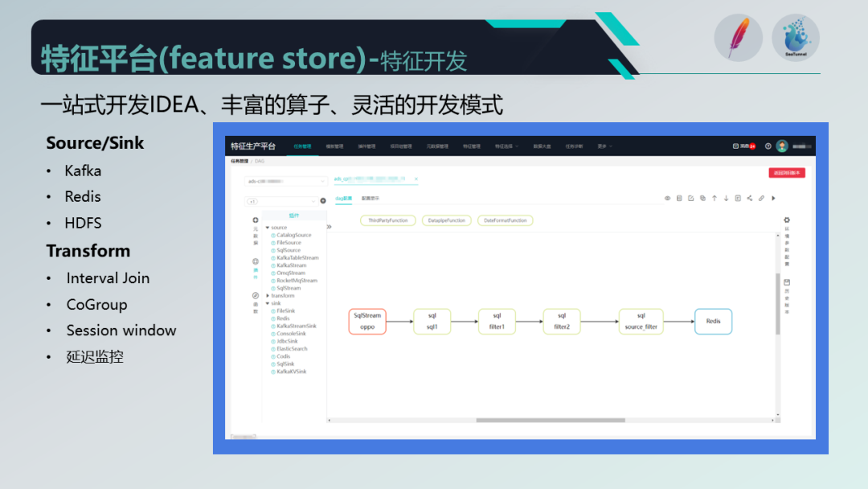Select the 任务诊断 menu item
The image size is (868, 489).
574,146
